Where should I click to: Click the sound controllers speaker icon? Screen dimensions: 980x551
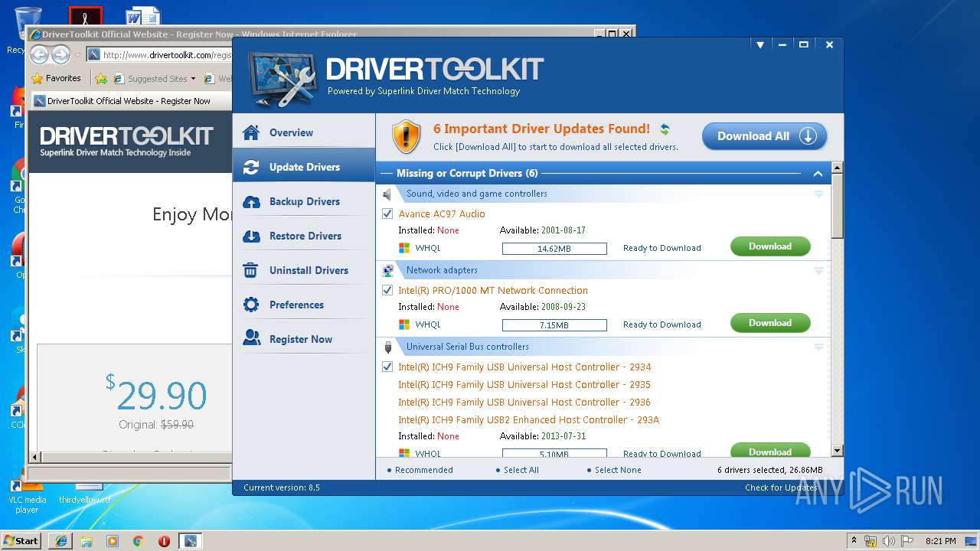point(387,194)
